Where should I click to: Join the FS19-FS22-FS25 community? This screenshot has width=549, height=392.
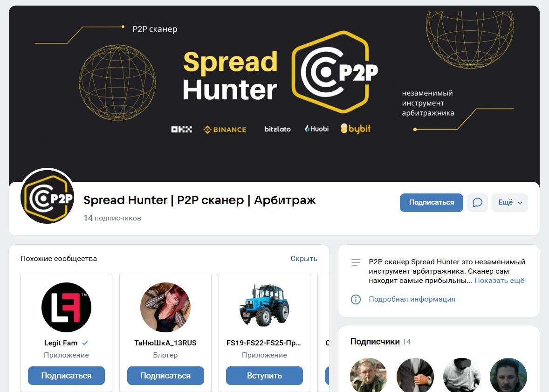point(264,376)
